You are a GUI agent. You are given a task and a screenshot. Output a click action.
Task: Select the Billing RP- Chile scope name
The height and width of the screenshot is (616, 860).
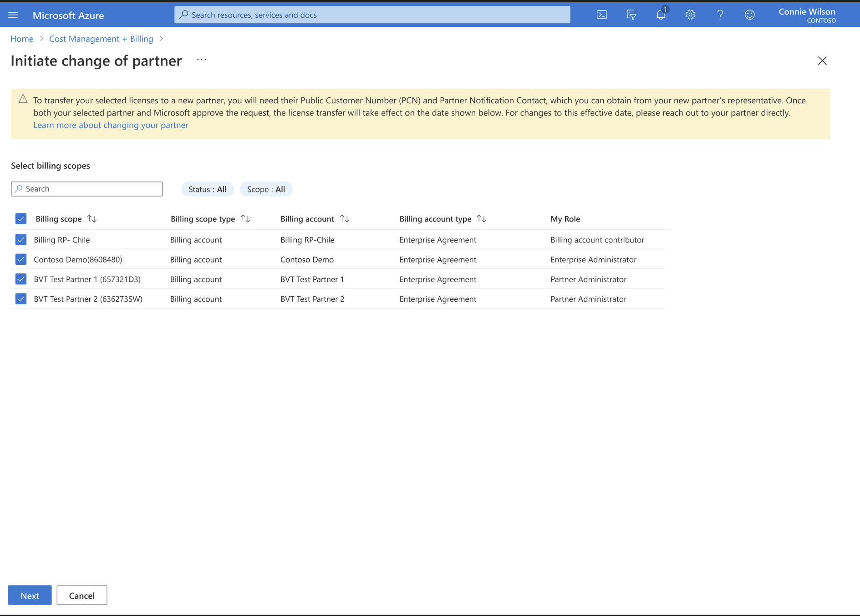[62, 240]
